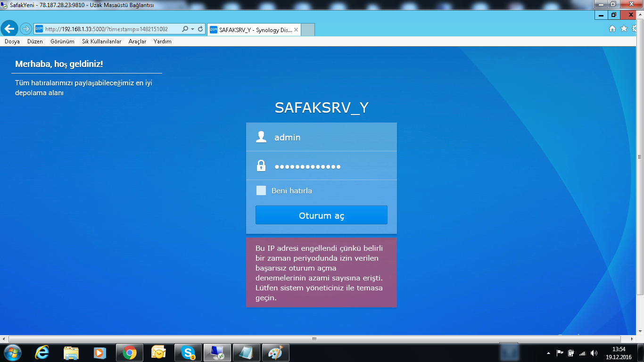Click the browser back arrow button
Image resolution: width=644 pixels, height=362 pixels.
pyautogui.click(x=10, y=29)
